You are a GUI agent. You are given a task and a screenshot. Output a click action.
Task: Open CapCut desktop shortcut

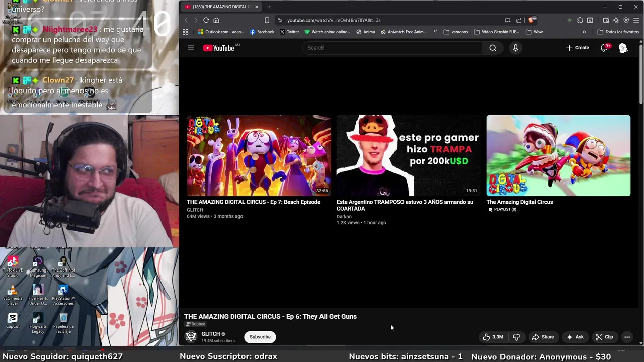click(x=13, y=321)
